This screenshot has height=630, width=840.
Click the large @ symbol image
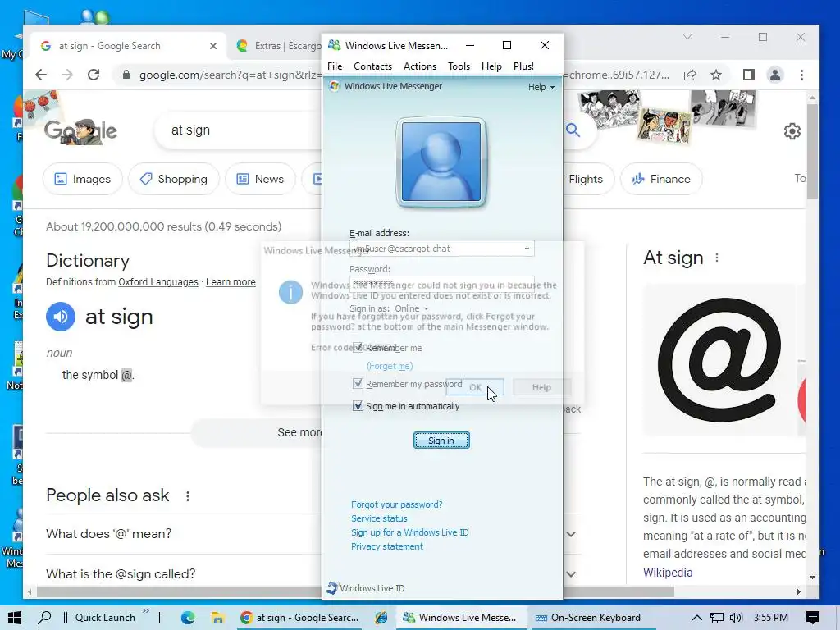(719, 360)
